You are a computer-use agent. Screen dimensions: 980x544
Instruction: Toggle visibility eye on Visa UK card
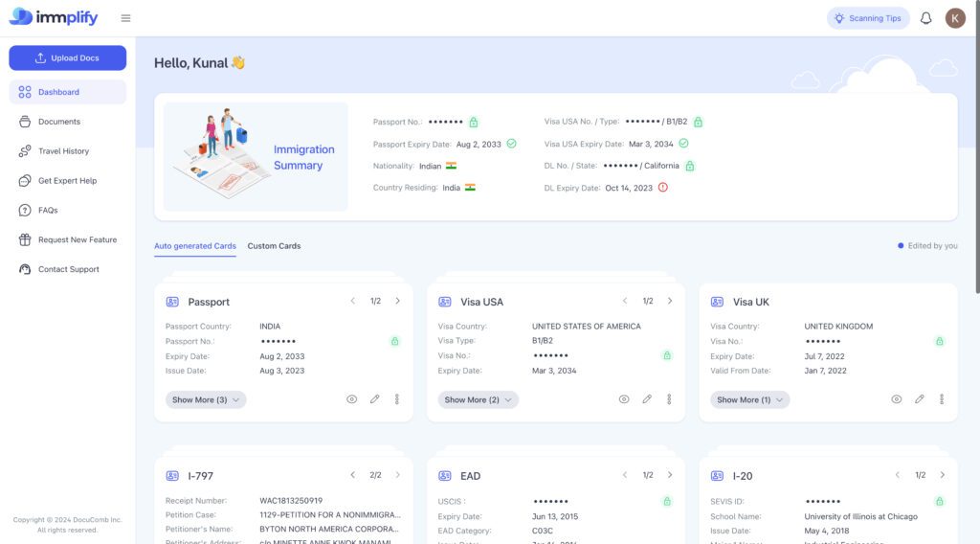897,399
